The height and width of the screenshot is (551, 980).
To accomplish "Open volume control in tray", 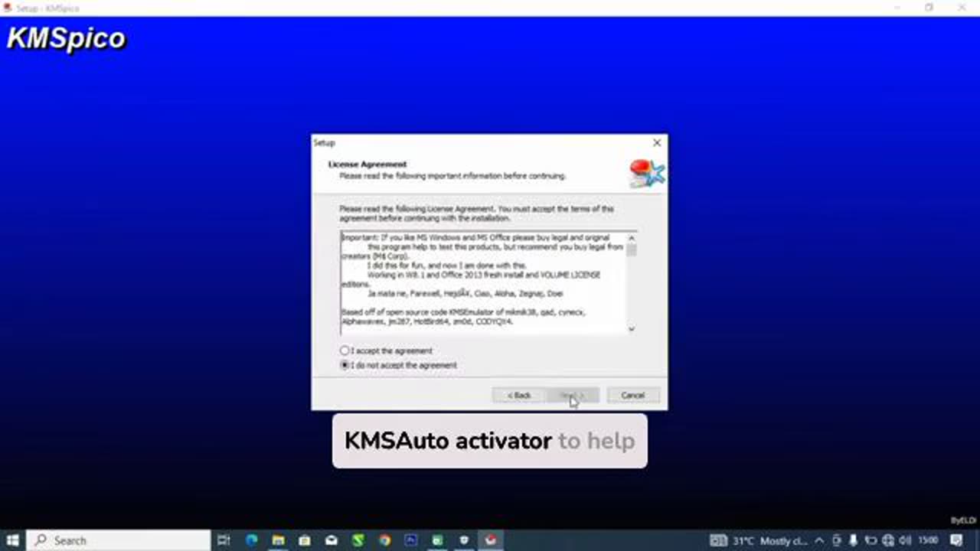I will click(x=905, y=541).
